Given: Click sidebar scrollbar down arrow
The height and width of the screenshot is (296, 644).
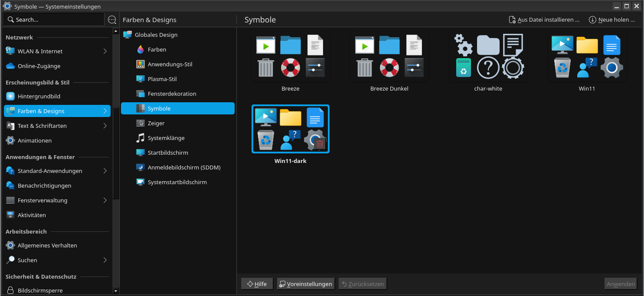Looking at the screenshot, I should (x=115, y=291).
